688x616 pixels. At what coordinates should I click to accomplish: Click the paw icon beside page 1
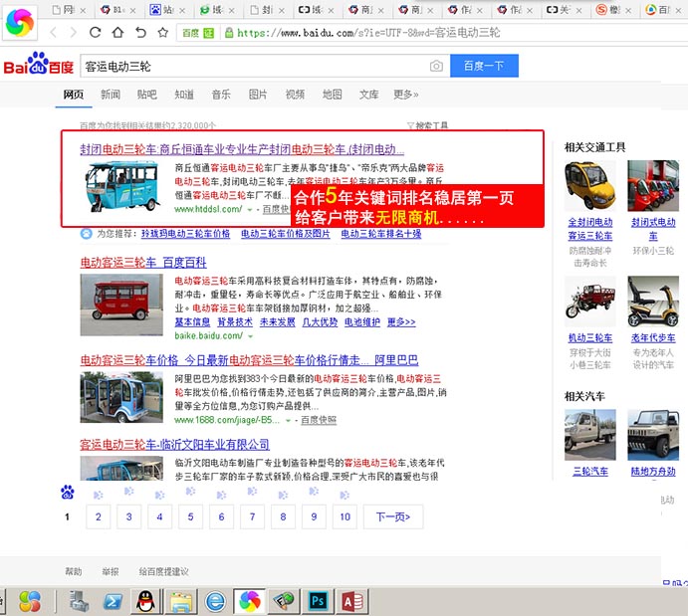coord(67,493)
